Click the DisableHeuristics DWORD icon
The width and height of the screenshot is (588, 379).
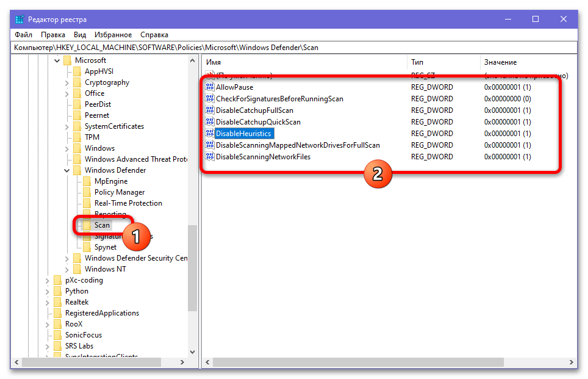210,134
